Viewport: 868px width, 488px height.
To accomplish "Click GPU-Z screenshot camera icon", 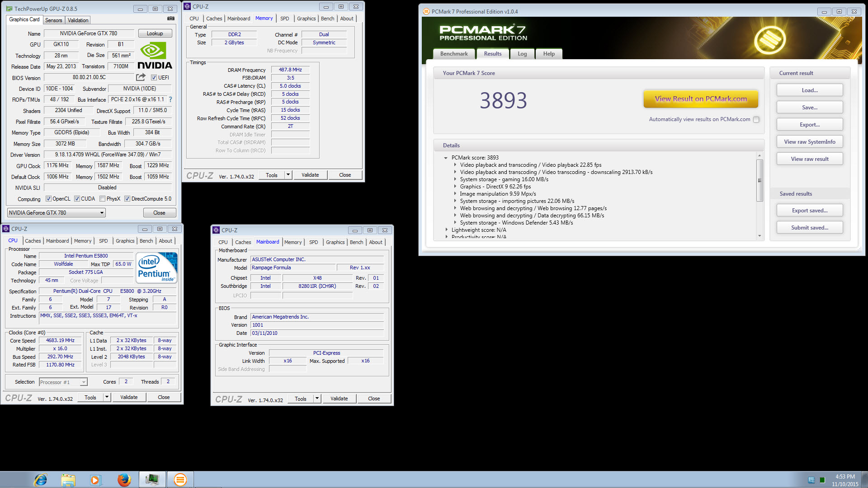I will 171,19.
